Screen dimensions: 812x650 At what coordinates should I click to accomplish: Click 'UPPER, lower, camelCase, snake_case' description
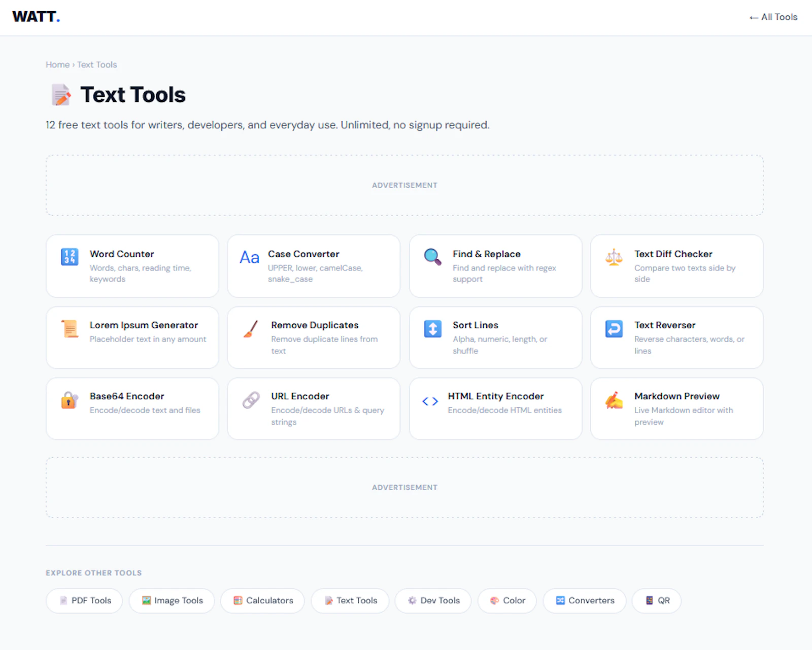coord(315,273)
